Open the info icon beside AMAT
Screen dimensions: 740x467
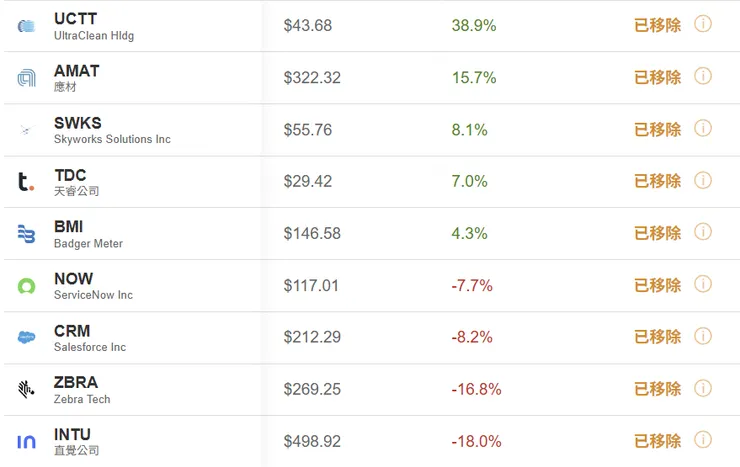(703, 76)
